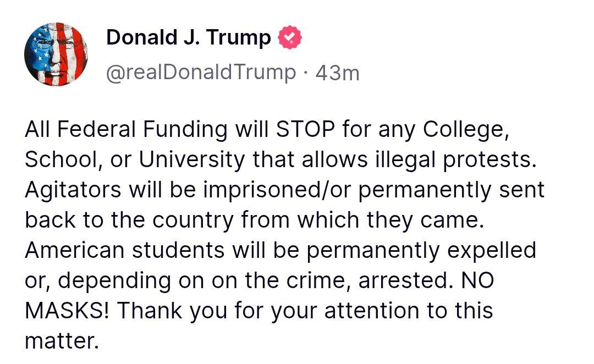Click the final word 'matter.'

tap(62, 341)
